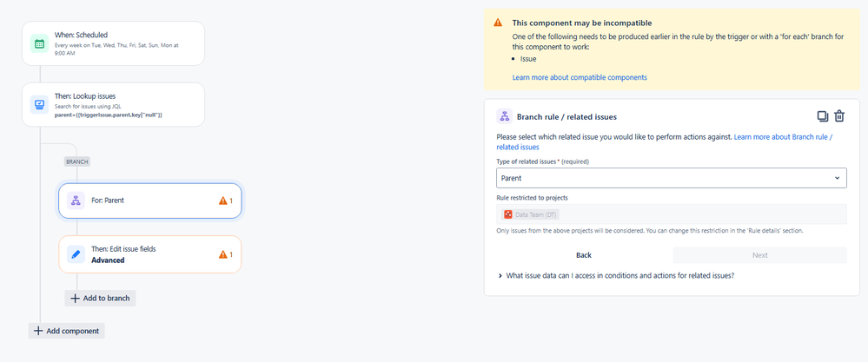The height and width of the screenshot is (362, 868).
Task: Open the Type of related issues dropdown
Action: [x=672, y=178]
